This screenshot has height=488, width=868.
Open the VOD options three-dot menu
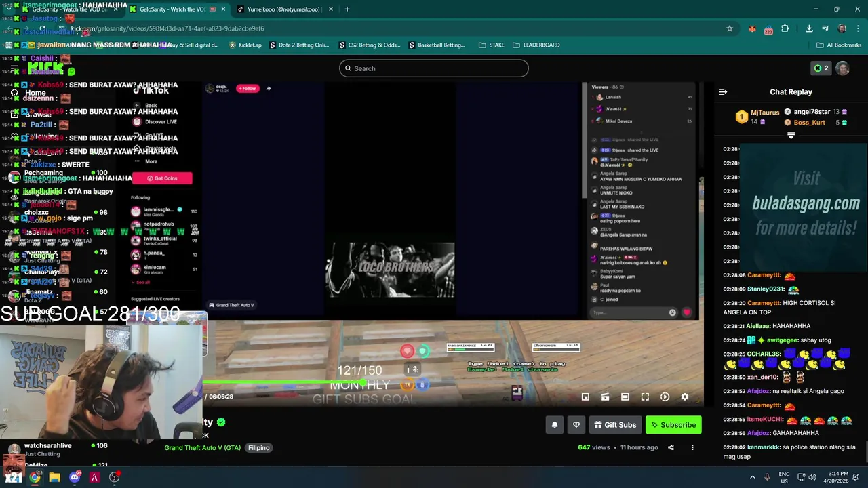692,447
